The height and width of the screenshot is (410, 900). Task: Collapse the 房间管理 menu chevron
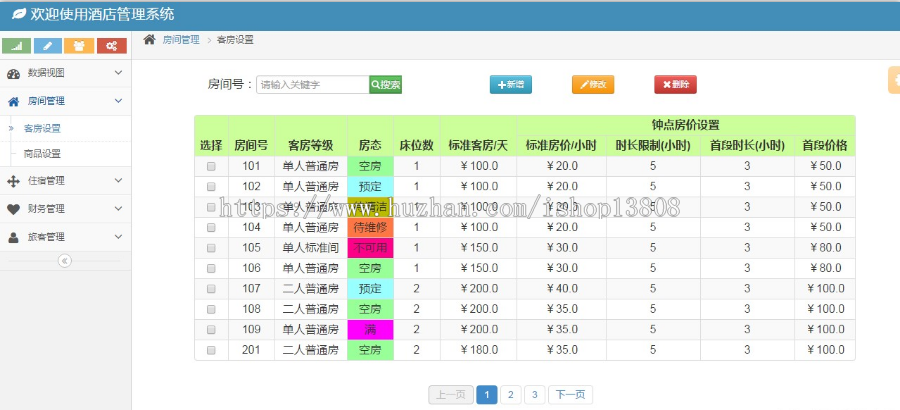pos(118,100)
